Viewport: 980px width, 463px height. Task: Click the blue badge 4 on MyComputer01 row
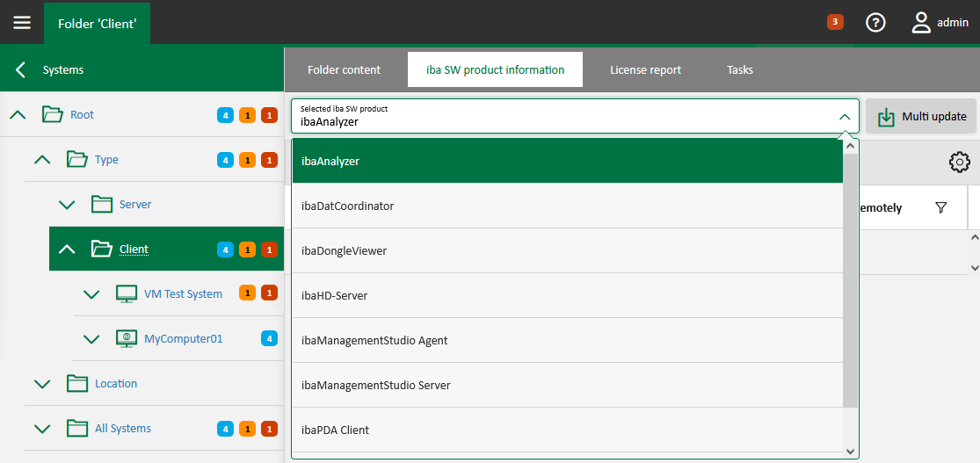point(269,339)
